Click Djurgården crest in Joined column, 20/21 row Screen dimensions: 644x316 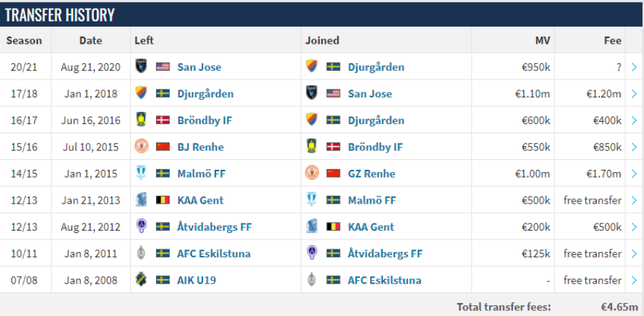point(312,67)
